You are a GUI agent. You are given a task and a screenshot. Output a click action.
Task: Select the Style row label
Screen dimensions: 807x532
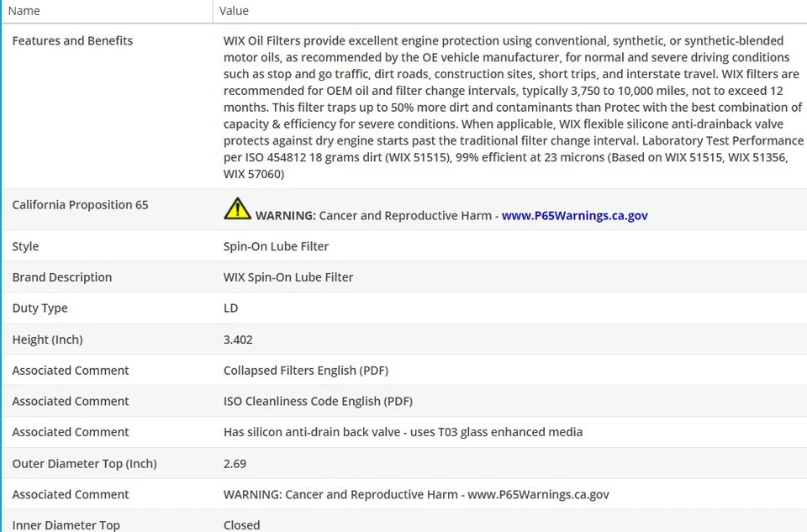25,246
